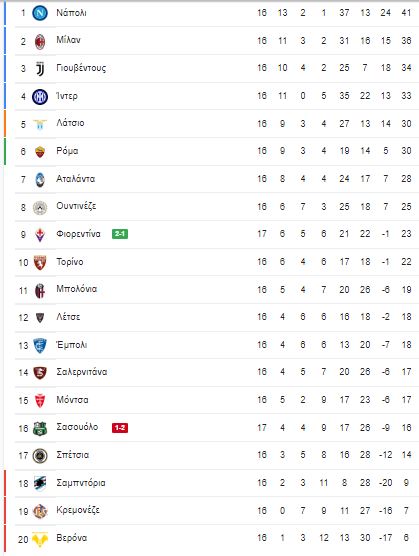Click the Hellas Verona yellow logo
Screen dimensions: 419x556
point(40,539)
